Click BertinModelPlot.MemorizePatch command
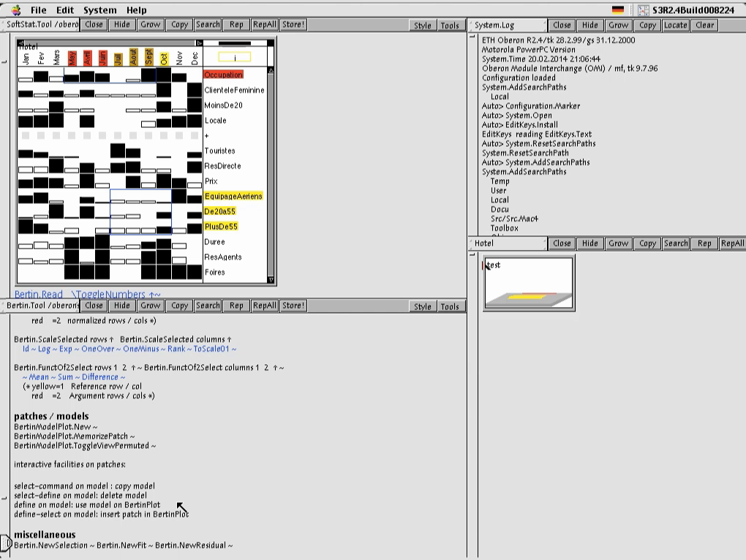This screenshot has width=746, height=560. click(71, 436)
